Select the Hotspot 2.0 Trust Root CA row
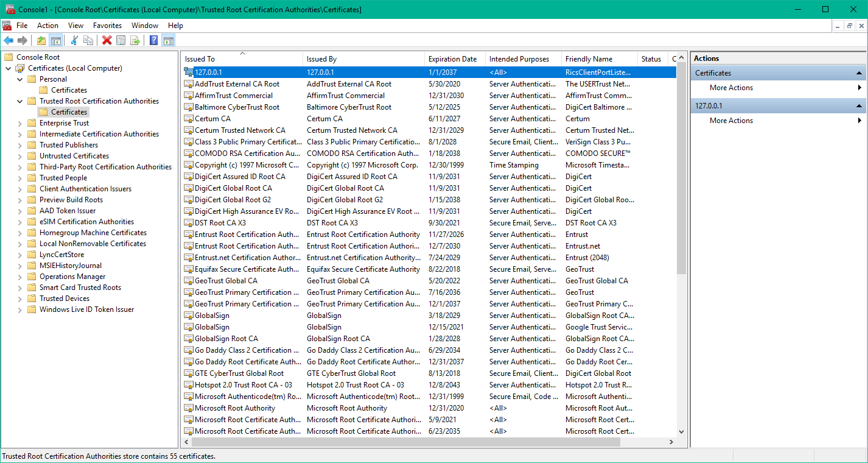Viewport: 868px width, 463px height. coord(429,385)
